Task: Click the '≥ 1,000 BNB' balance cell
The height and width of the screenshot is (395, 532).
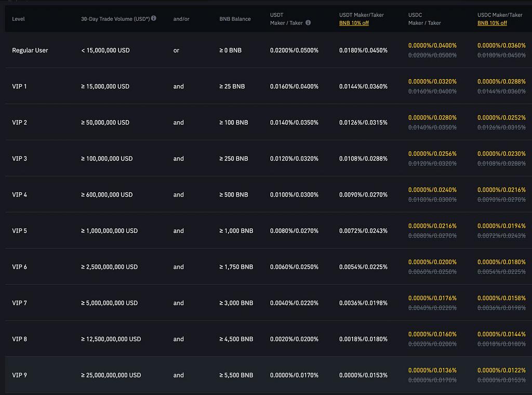Action: click(236, 231)
